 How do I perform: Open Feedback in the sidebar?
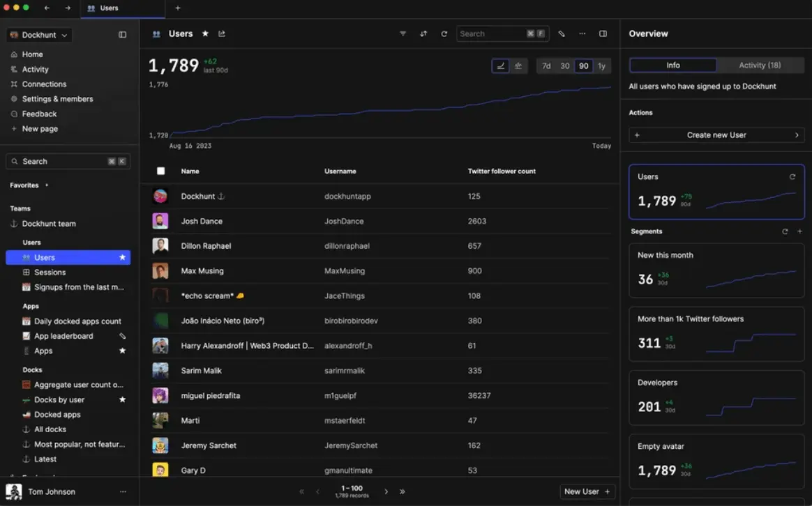[39, 114]
